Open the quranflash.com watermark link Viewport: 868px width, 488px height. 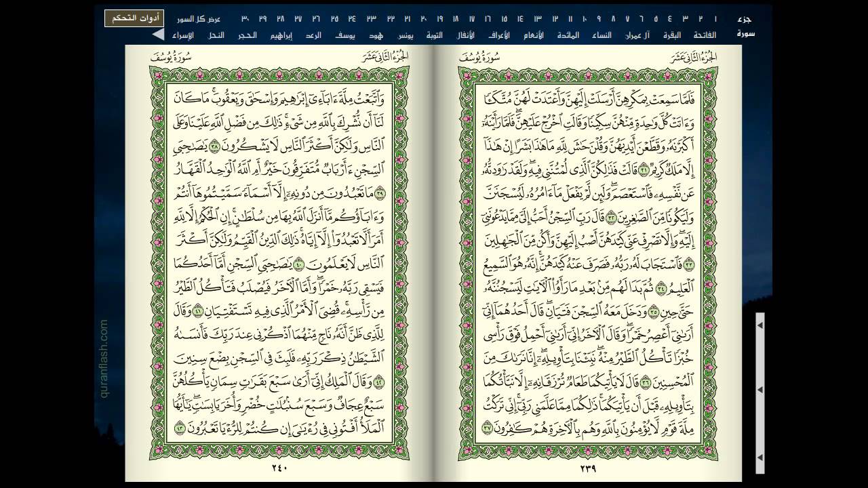tap(104, 359)
